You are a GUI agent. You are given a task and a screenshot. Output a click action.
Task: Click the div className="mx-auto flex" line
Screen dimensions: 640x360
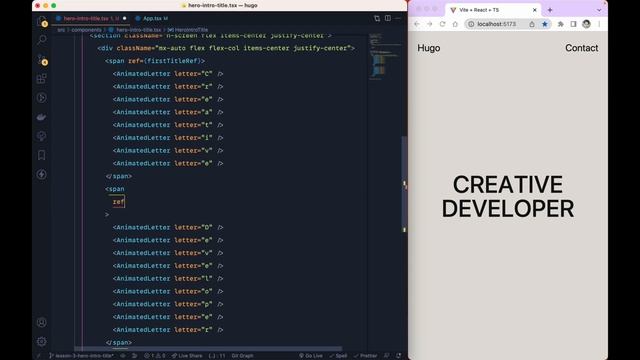pyautogui.click(x=226, y=48)
